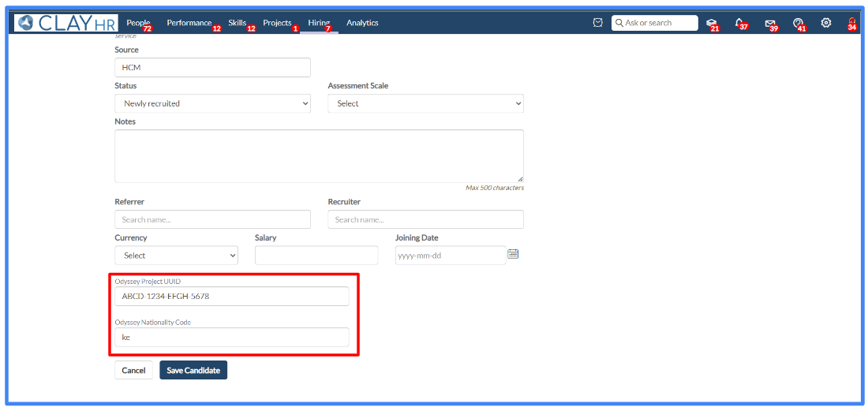Image resolution: width=868 pixels, height=411 pixels.
Task: Click the ClayHR logo
Action: point(65,23)
